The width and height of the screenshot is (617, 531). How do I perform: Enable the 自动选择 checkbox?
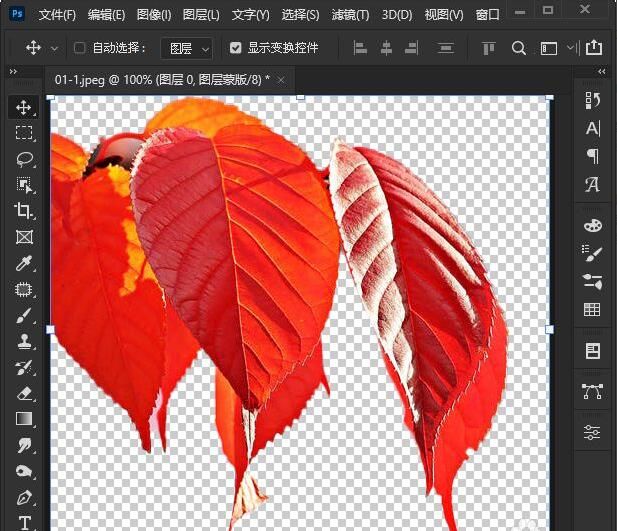80,48
